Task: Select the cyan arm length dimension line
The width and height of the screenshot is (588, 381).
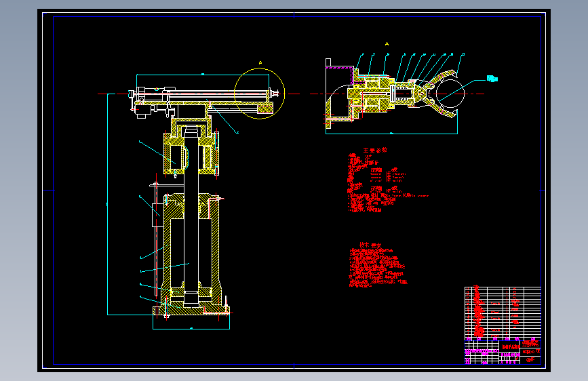Action: 203,75
